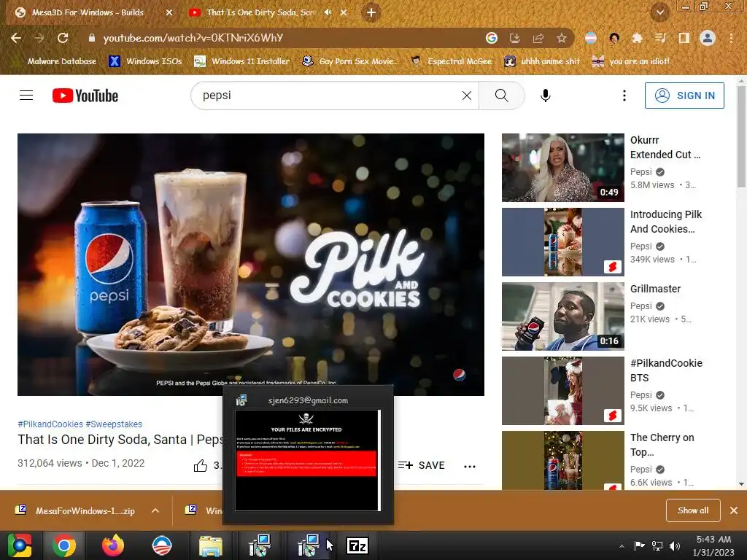Viewport: 747px width, 560px height.
Task: Reload the YouTube page
Action: 63,38
